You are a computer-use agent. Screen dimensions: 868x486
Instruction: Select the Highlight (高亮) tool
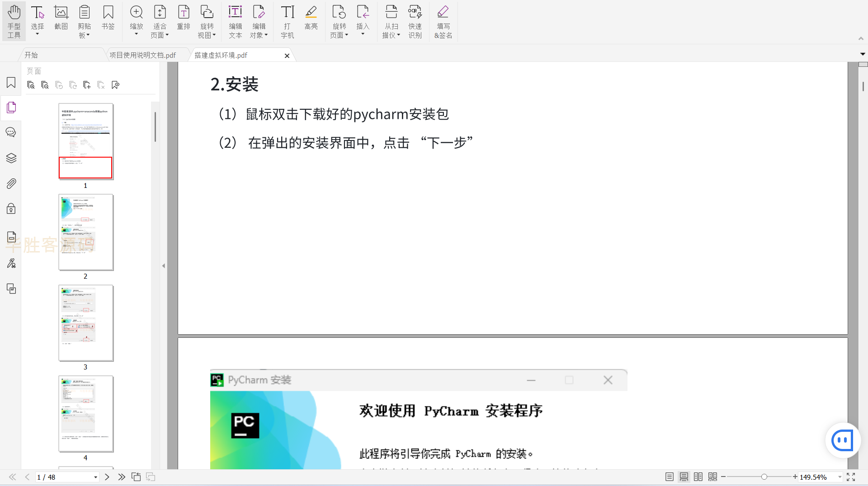tap(311, 18)
